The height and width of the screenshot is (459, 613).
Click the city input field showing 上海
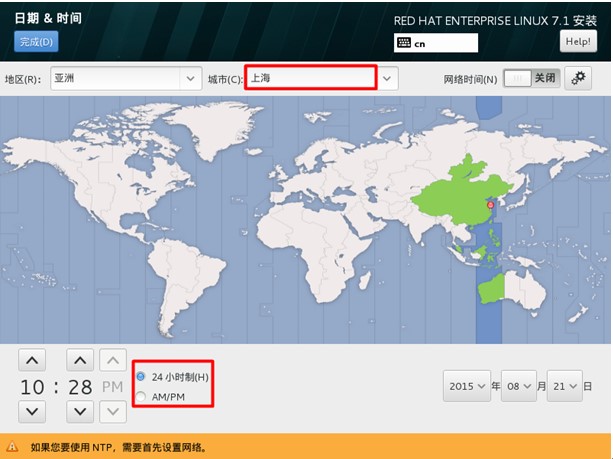coord(310,78)
